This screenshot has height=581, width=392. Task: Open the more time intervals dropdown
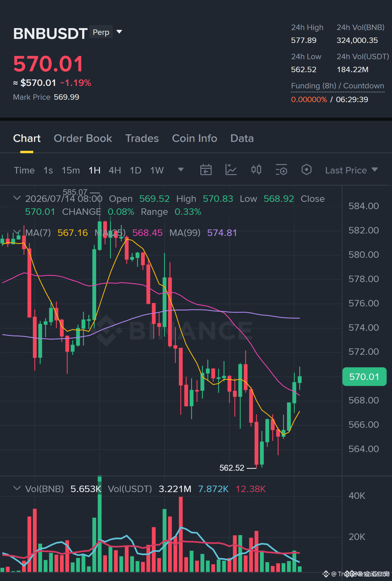point(181,170)
